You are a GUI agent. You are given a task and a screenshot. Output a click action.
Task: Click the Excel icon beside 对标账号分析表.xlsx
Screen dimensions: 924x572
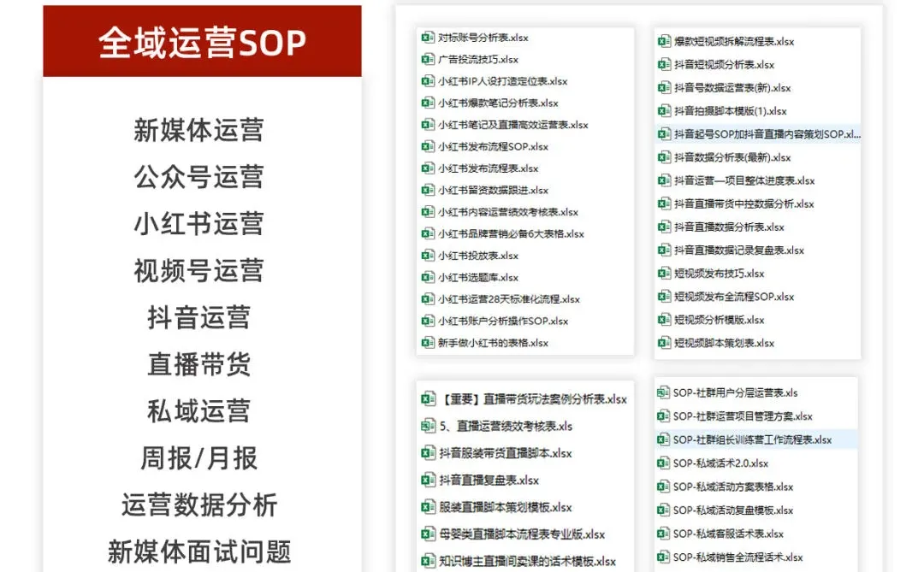pyautogui.click(x=427, y=38)
